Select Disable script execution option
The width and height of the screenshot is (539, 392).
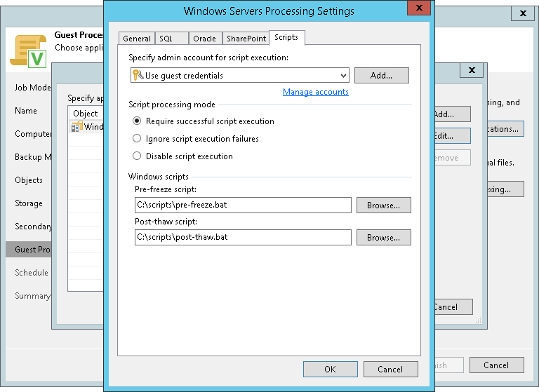[x=137, y=156]
